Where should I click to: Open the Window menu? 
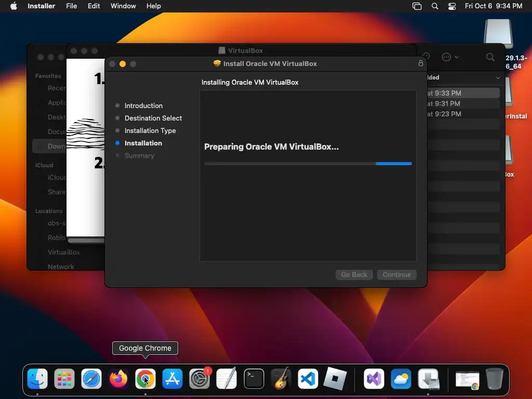click(x=123, y=6)
